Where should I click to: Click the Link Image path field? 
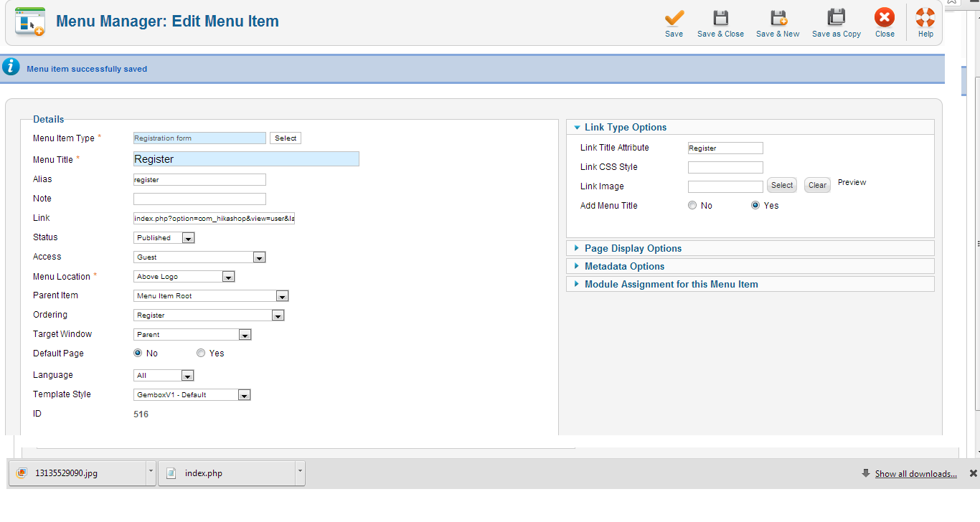click(725, 186)
